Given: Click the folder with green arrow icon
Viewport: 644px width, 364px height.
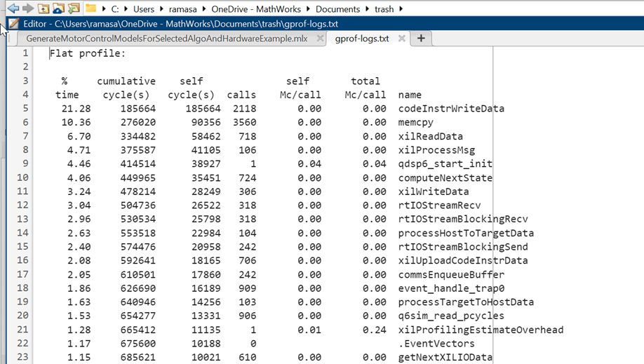Looking at the screenshot, I should click(x=74, y=8).
